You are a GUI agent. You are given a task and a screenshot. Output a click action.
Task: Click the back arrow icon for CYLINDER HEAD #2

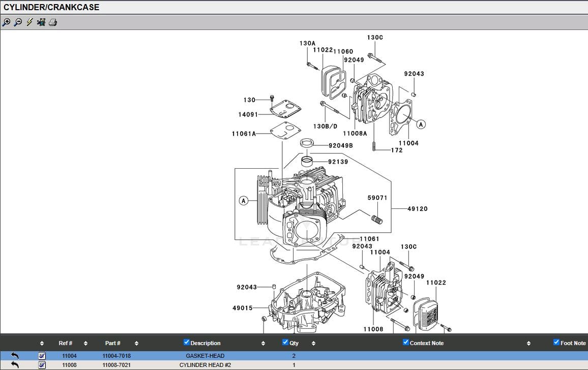15,365
